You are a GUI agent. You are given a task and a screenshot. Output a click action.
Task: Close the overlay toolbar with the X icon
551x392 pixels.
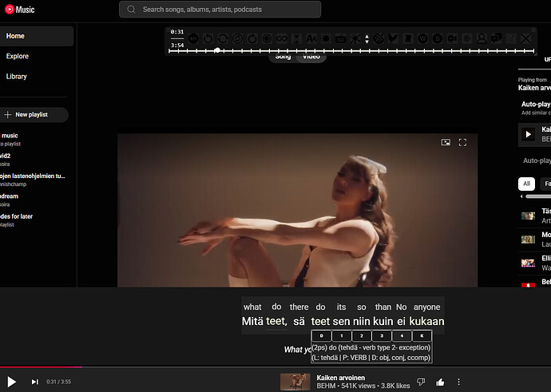pyautogui.click(x=526, y=38)
